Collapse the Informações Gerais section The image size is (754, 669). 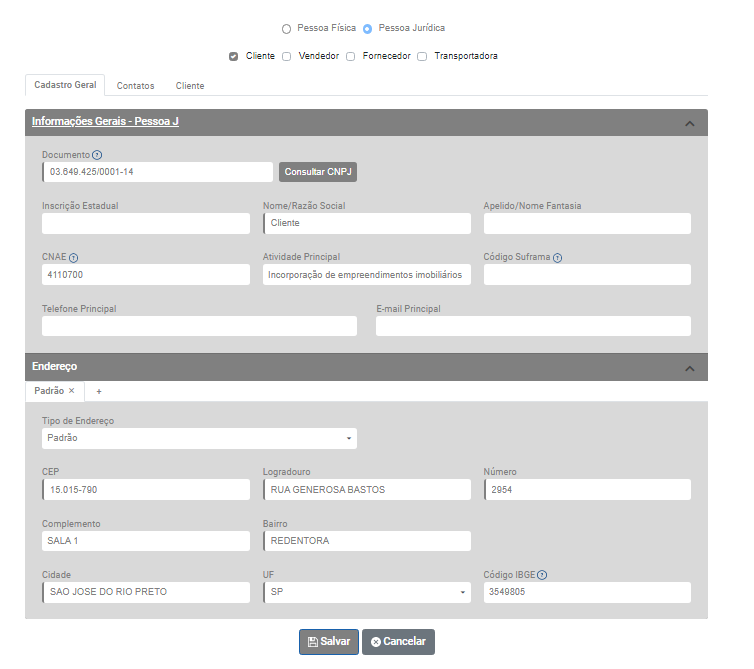[x=689, y=123]
